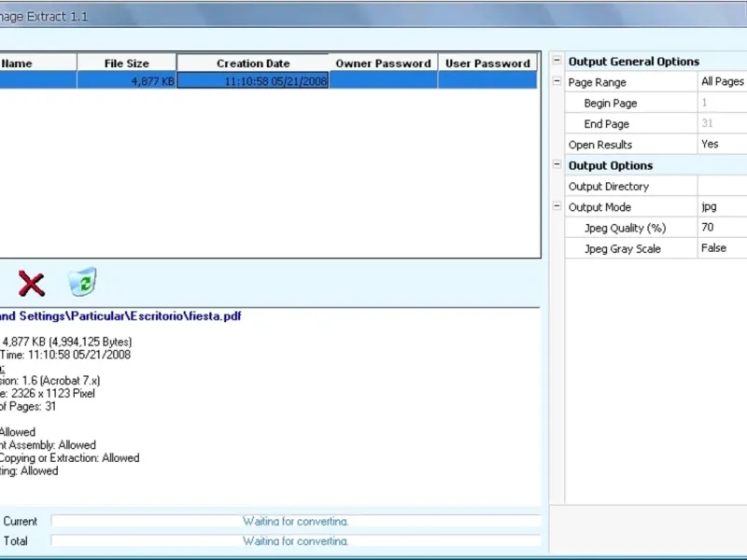Click the Current progress bar
This screenshot has height=560, width=747.
point(296,521)
